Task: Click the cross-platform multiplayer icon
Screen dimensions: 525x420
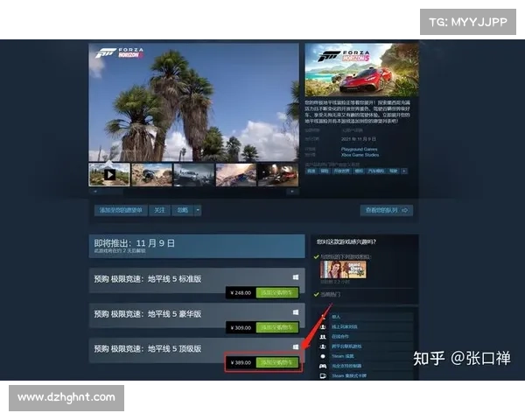Action: coord(323,346)
